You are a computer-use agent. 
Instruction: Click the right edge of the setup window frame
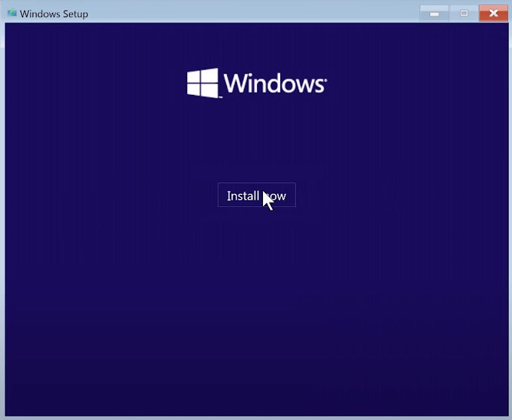(509, 219)
